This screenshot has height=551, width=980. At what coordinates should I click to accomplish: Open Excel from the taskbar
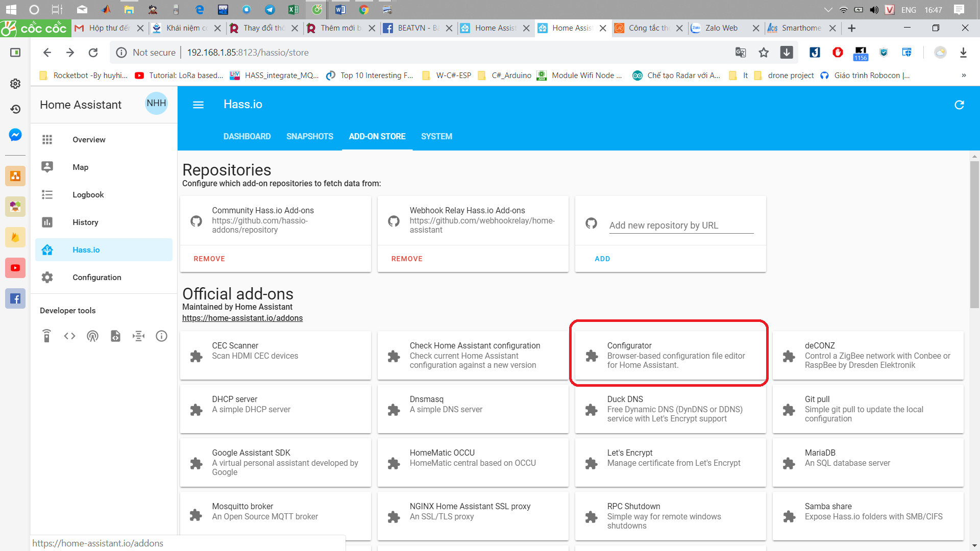(293, 10)
